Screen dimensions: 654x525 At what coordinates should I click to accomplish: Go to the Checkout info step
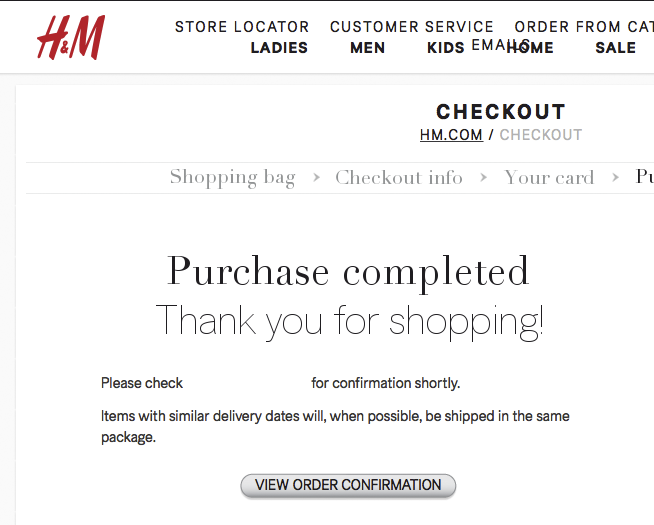(x=399, y=178)
